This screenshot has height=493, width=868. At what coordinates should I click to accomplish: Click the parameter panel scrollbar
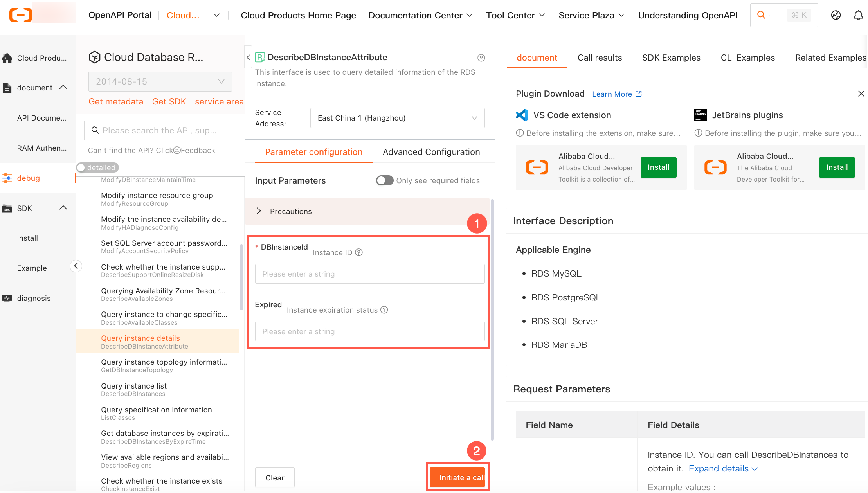click(x=492, y=320)
